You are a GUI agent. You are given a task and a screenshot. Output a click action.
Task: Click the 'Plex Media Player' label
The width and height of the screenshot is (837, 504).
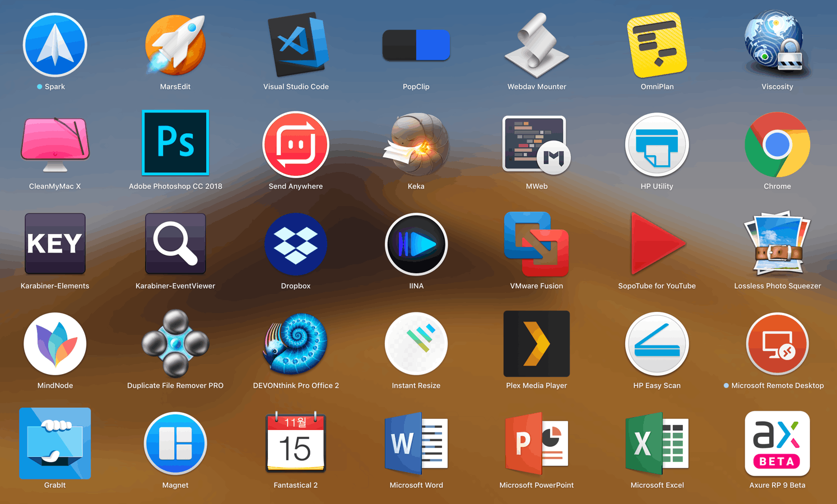(x=537, y=386)
